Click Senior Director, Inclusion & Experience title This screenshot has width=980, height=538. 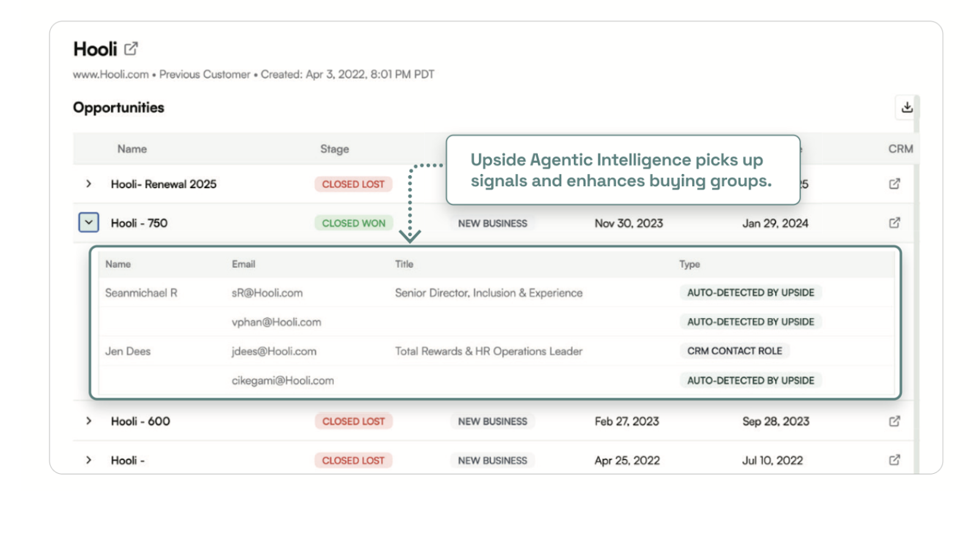(x=489, y=293)
